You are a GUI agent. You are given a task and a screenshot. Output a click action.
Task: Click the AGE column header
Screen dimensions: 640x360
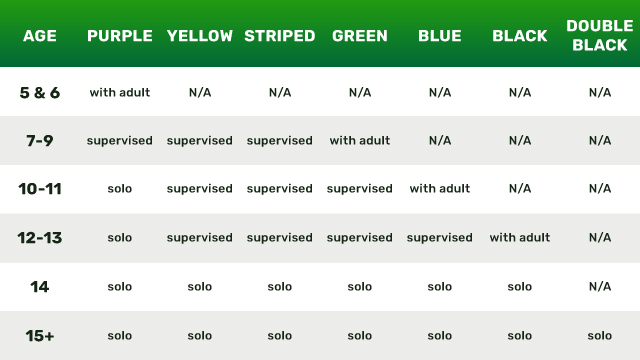pyautogui.click(x=40, y=36)
